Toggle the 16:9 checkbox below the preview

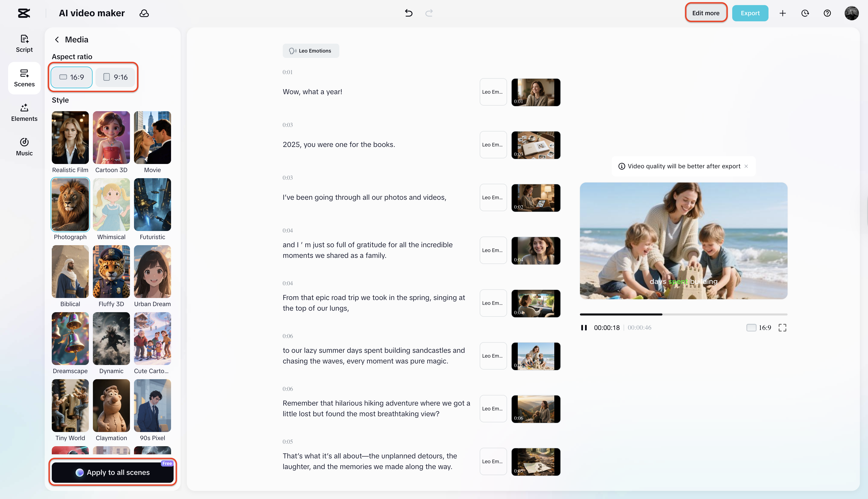[752, 328]
